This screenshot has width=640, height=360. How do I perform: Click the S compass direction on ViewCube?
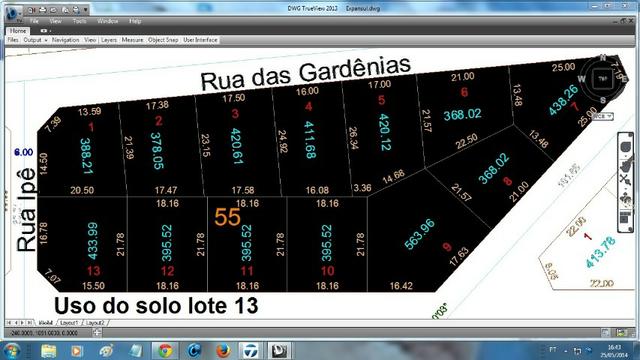coord(603,100)
